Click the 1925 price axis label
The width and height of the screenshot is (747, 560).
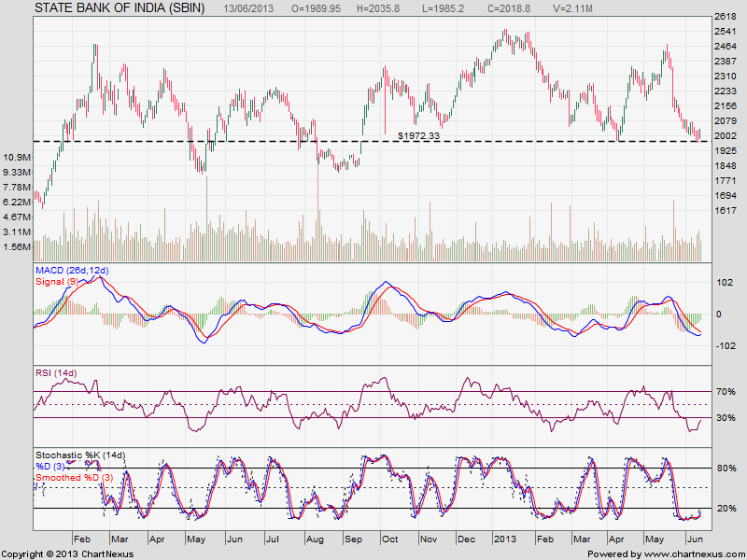click(x=726, y=150)
